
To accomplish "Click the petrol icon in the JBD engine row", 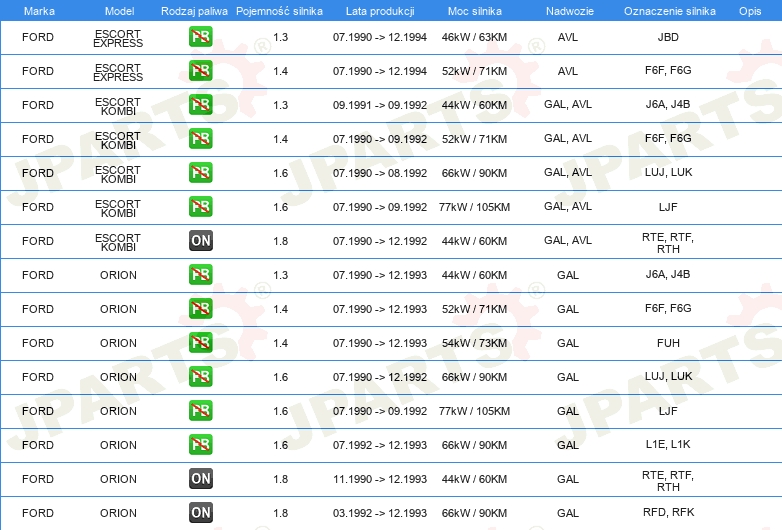I will coord(200,37).
